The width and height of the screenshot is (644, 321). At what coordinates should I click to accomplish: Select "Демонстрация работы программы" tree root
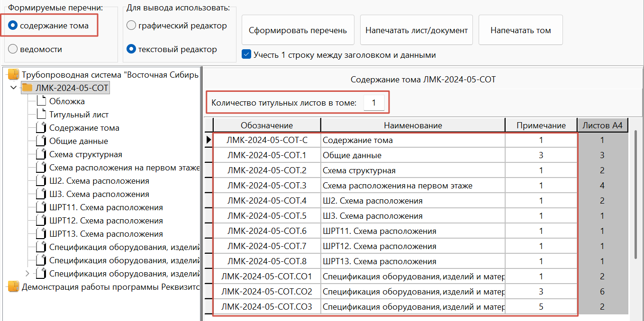pos(110,287)
